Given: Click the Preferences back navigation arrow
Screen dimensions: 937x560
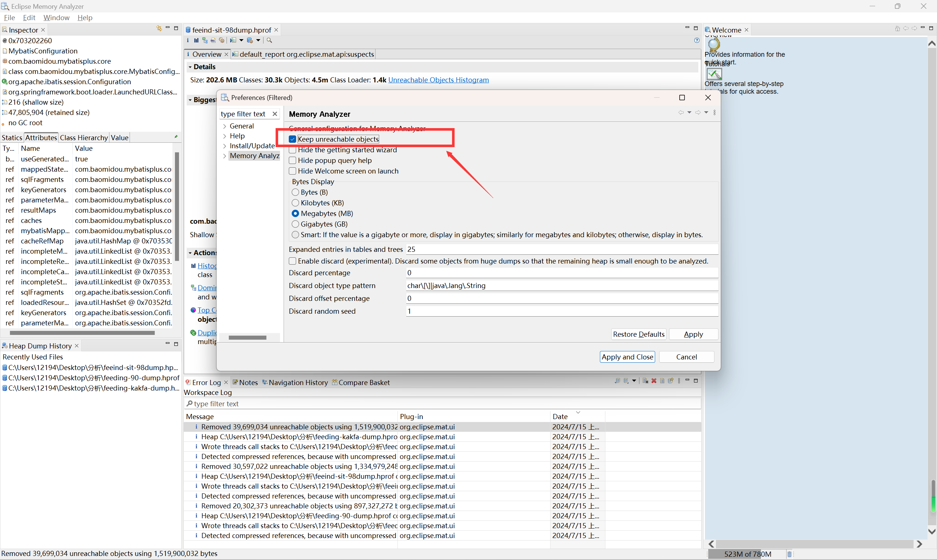Looking at the screenshot, I should click(x=681, y=112).
